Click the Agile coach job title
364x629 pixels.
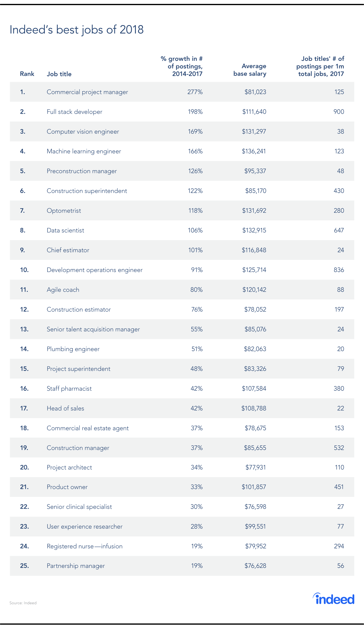[63, 290]
